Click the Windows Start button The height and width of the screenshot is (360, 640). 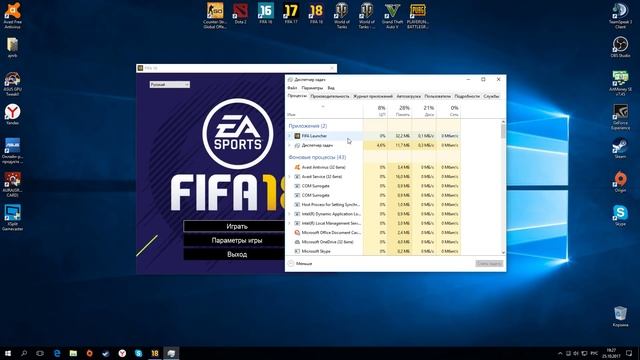pyautogui.click(x=8, y=353)
